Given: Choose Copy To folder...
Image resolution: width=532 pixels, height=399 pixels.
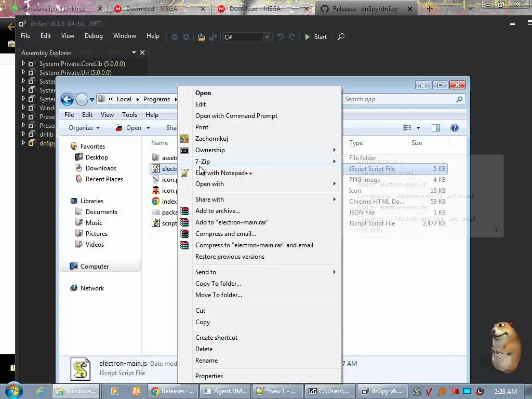Looking at the screenshot, I should click(x=260, y=284).
